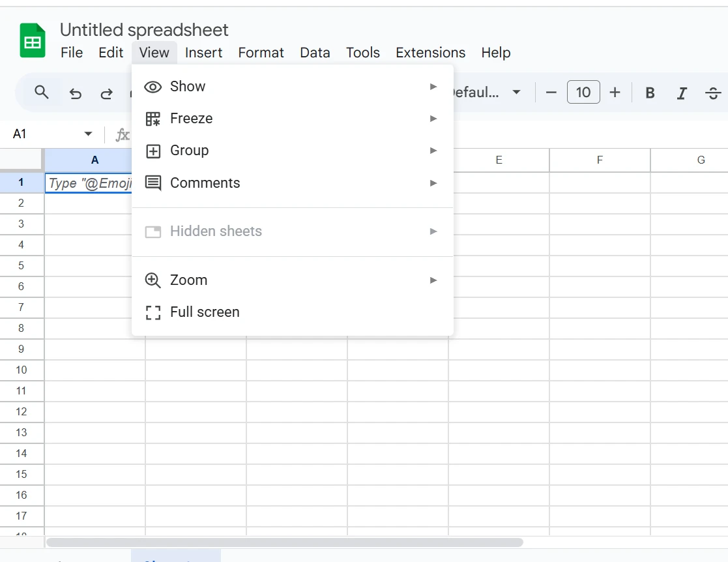
Task: Open the Name box dropdown arrow
Action: click(x=89, y=134)
